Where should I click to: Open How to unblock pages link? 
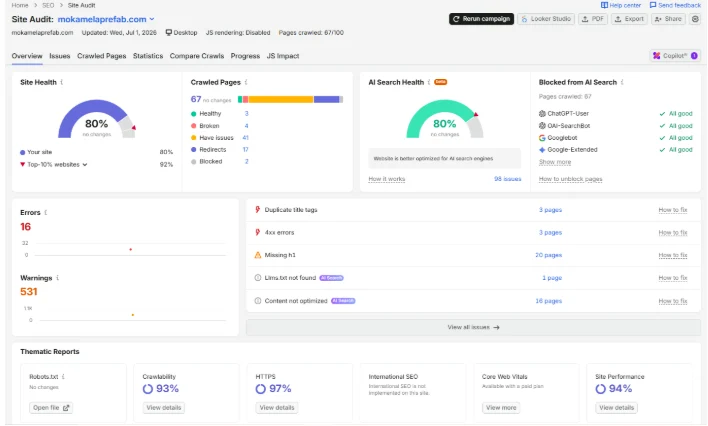pyautogui.click(x=570, y=179)
